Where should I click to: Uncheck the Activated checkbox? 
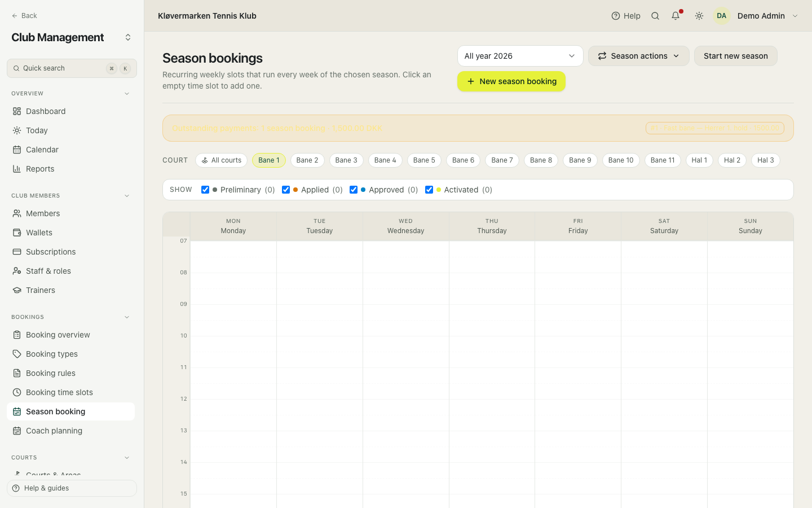[x=429, y=190]
